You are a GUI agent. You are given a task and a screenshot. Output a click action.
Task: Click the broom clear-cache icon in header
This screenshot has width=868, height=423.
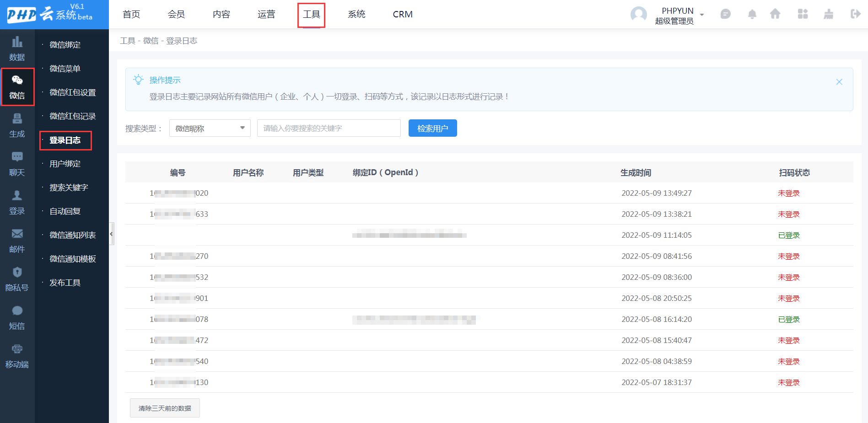click(829, 14)
